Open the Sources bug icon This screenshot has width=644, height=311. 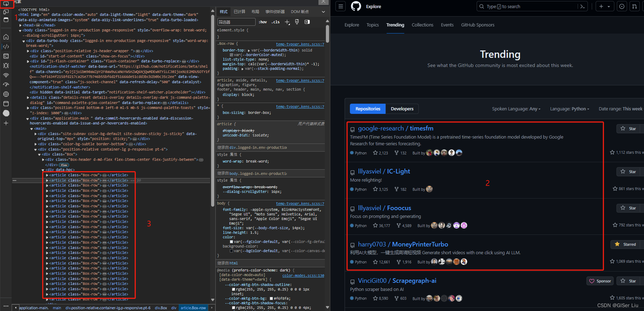point(6,66)
